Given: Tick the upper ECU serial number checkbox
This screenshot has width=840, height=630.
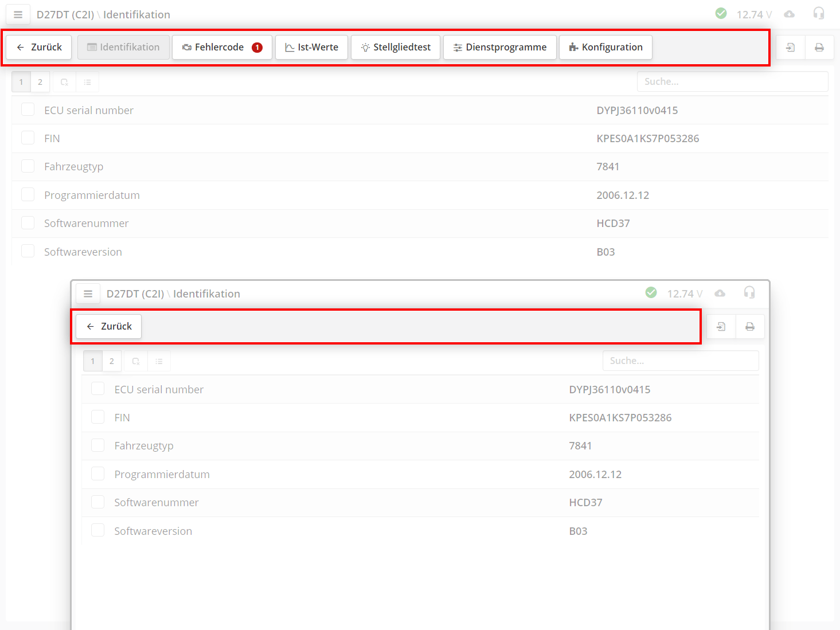Looking at the screenshot, I should pyautogui.click(x=28, y=109).
